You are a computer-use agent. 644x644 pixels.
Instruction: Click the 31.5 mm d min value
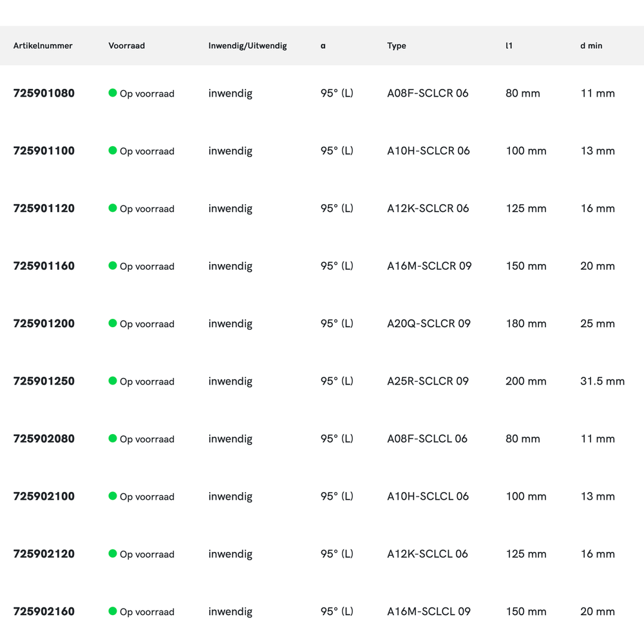click(602, 381)
